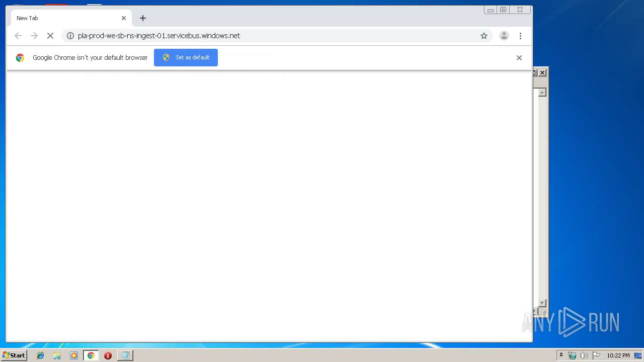Launch Internet Explorer from taskbar

click(x=40, y=355)
